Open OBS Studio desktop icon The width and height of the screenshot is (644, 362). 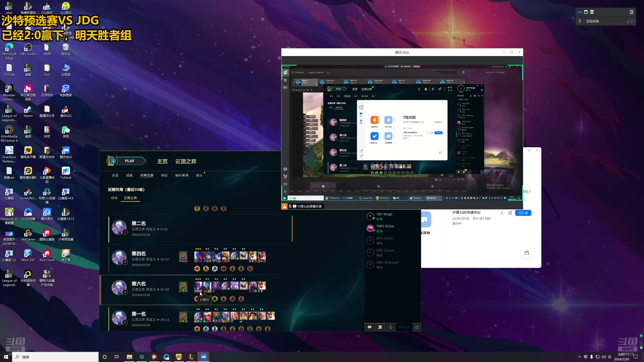pyautogui.click(x=28, y=49)
